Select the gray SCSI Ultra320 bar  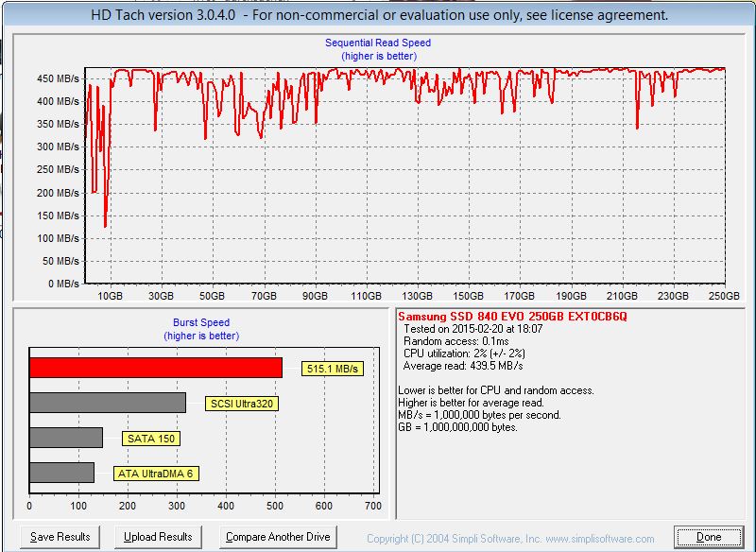point(108,403)
